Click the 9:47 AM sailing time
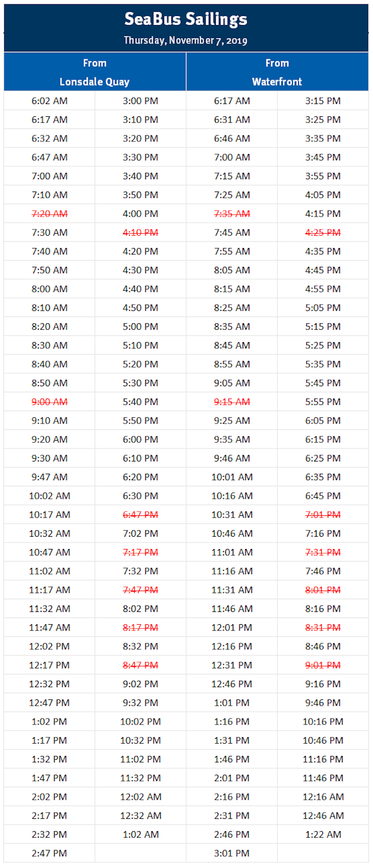The width and height of the screenshot is (373, 868). (50, 477)
